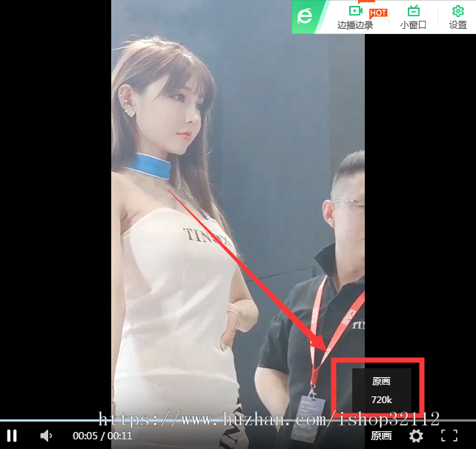The height and width of the screenshot is (449, 476).
Task: Choose 原画 option in the quality popup
Action: (381, 381)
